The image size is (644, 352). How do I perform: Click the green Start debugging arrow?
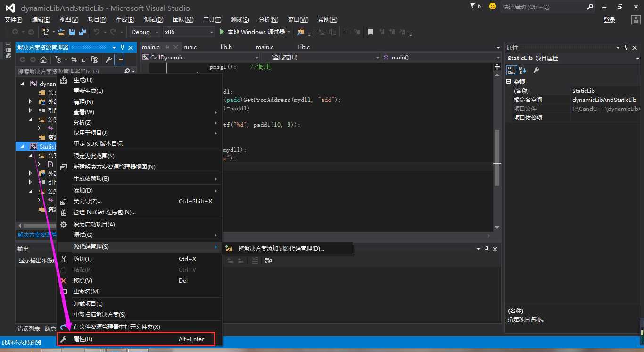[223, 32]
